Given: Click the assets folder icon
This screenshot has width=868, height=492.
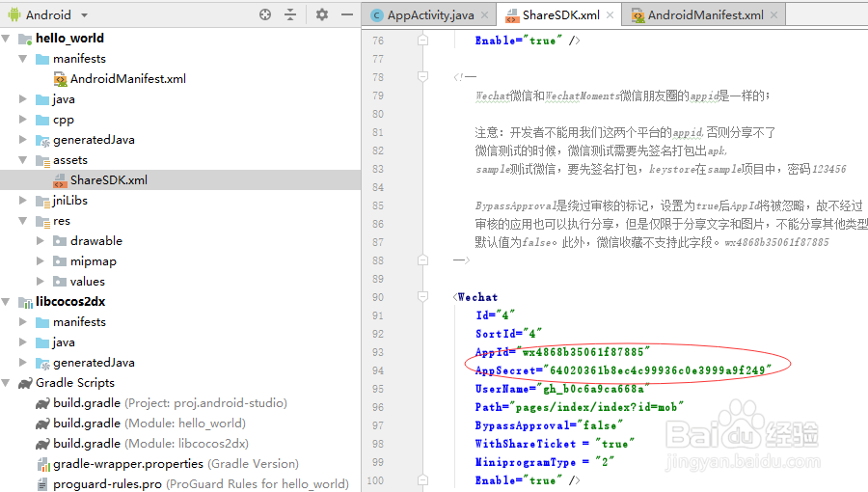Looking at the screenshot, I should [x=42, y=160].
